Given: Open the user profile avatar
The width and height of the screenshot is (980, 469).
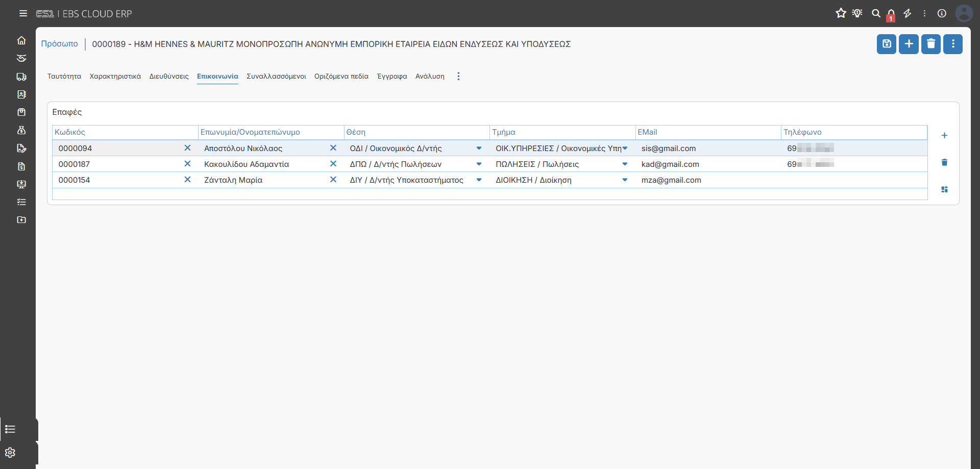Looking at the screenshot, I should [964, 13].
